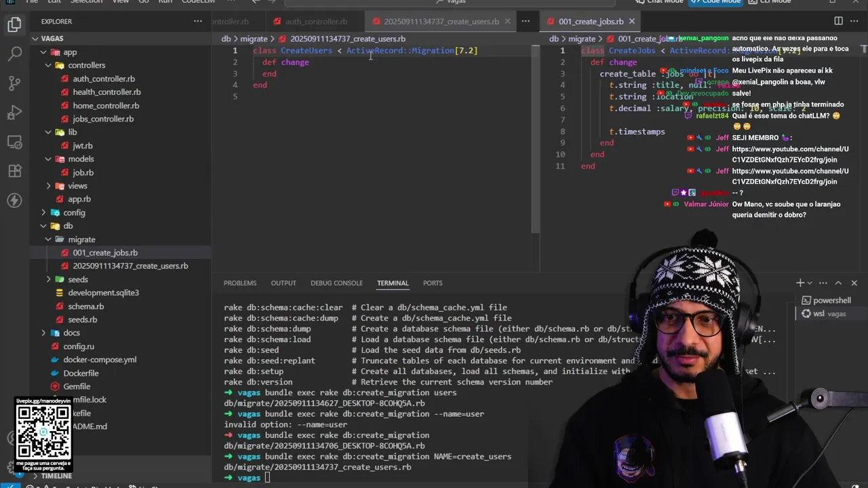
Task: Switch to the OUTPUT panel tab
Action: 283,283
